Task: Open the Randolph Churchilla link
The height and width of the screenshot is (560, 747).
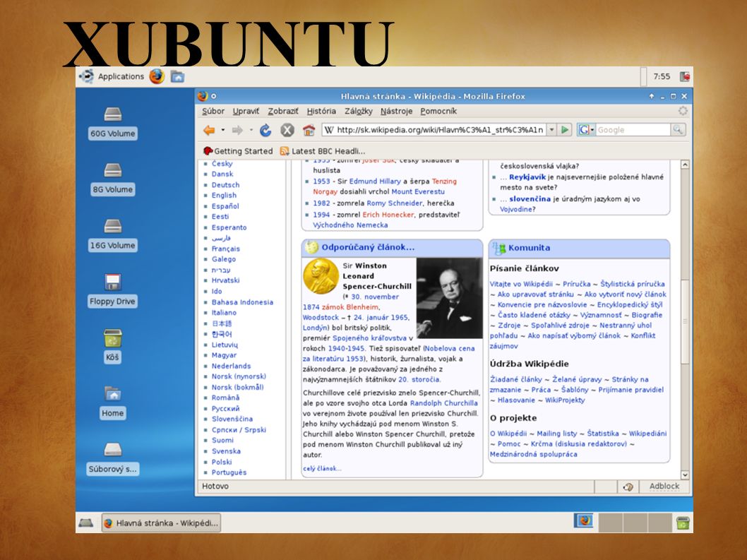Action: tap(443, 403)
